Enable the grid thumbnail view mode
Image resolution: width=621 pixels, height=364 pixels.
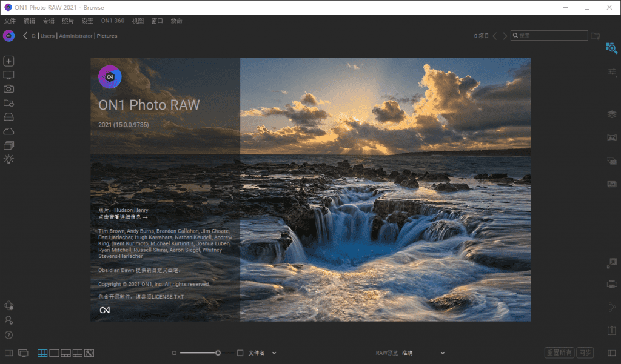(x=42, y=353)
